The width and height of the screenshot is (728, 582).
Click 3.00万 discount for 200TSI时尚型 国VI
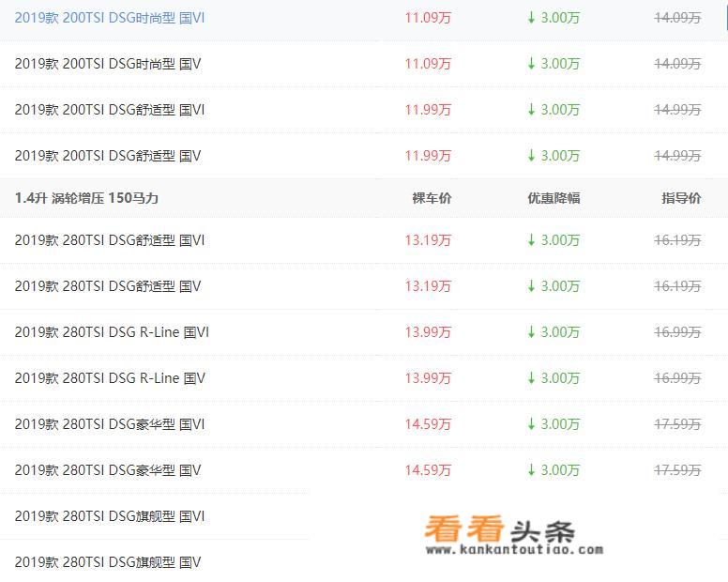pyautogui.click(x=554, y=18)
